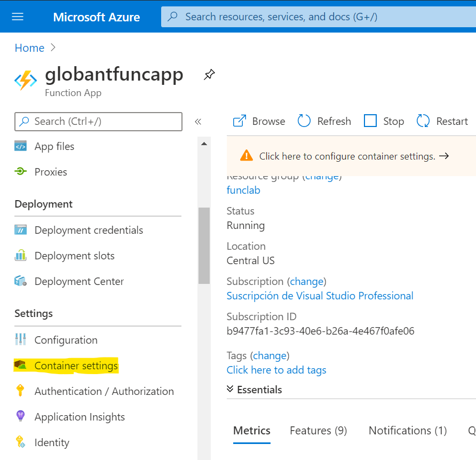Click the Refresh circular arrow icon
Viewport: 476px width, 460px height.
tap(304, 121)
